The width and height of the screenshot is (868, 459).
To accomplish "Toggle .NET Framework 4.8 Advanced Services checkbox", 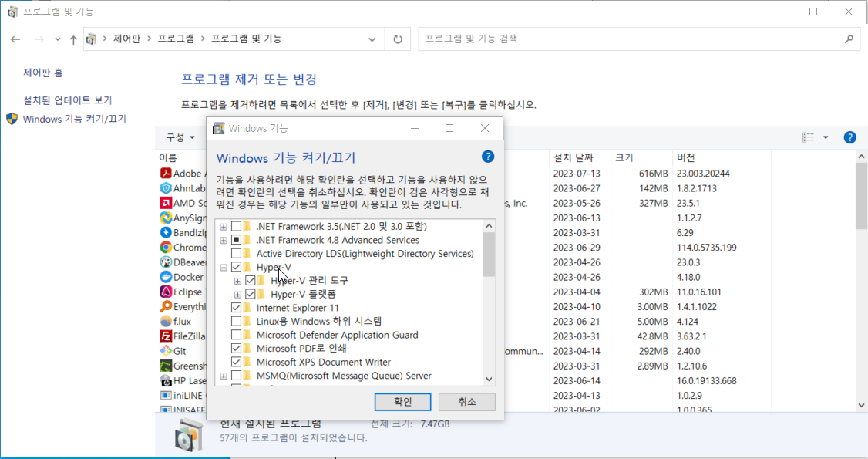I will point(237,240).
